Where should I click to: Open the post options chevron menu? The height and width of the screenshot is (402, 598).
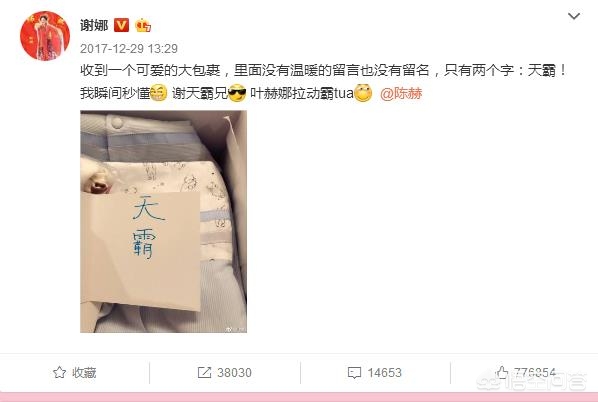574,16
